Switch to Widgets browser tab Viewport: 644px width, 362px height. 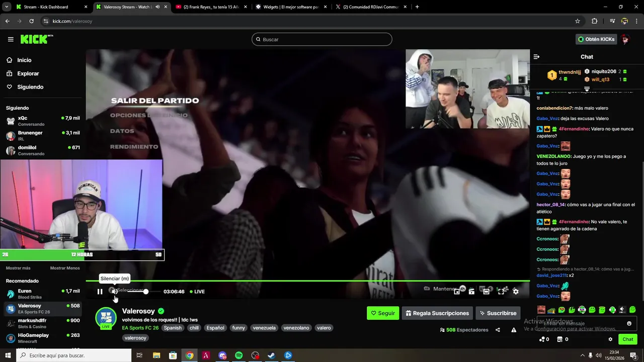pyautogui.click(x=291, y=7)
